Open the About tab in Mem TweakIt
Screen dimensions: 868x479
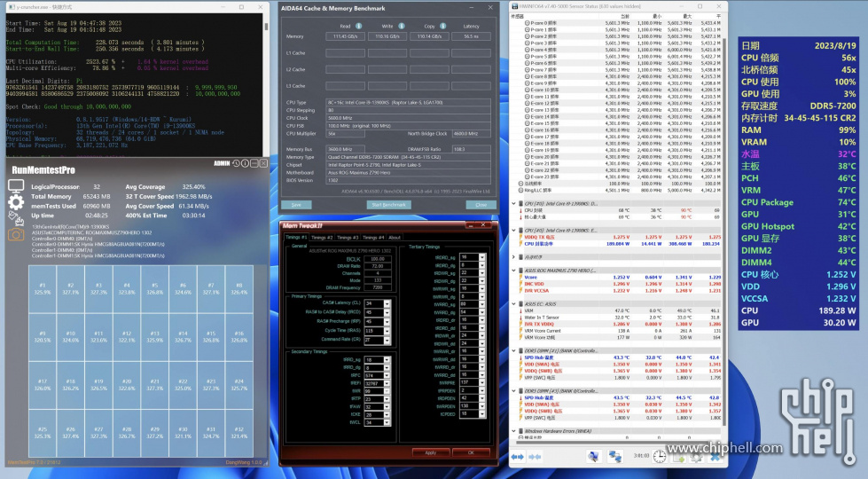[x=395, y=237]
